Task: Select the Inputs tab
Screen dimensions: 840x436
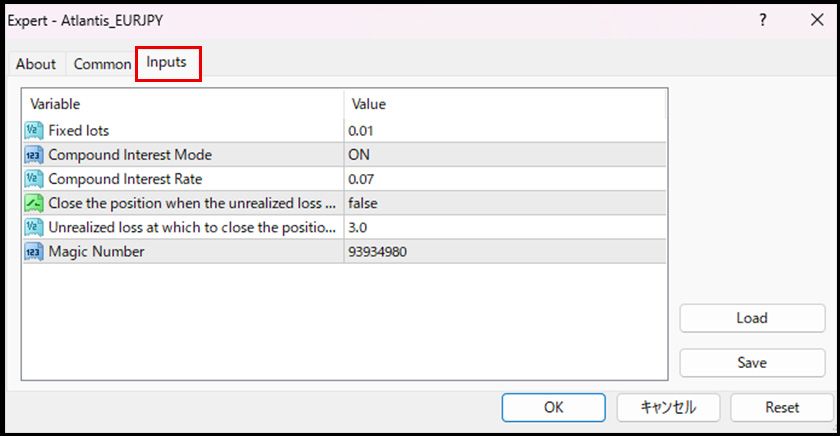Action: (167, 62)
